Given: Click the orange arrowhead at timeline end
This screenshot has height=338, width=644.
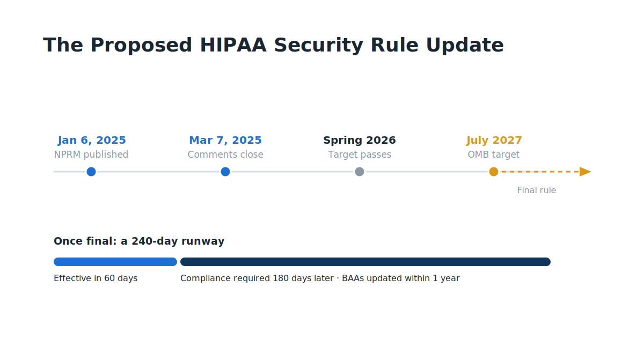Looking at the screenshot, I should click(585, 172).
